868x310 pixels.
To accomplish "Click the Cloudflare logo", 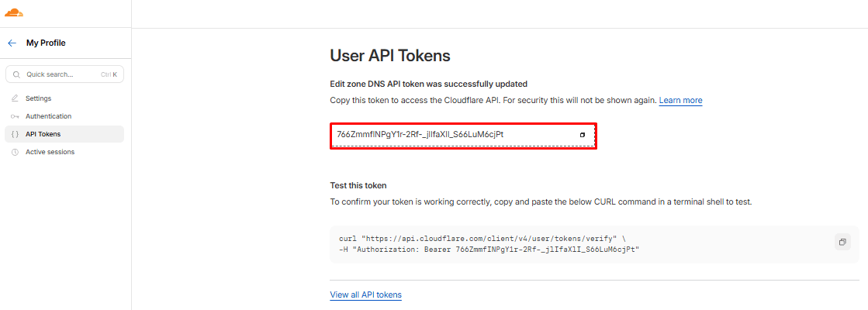I will [14, 13].
